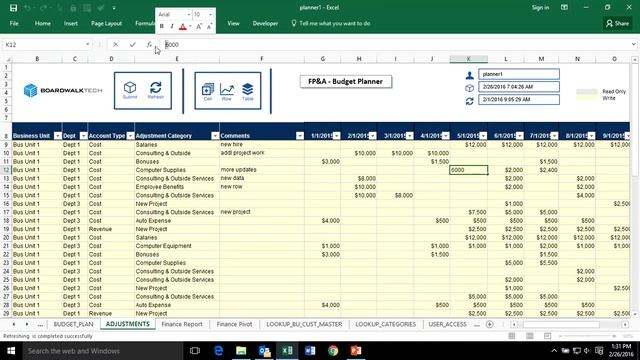Switch to the USER_ACCESS sheet tab
This screenshot has height=360, width=640.
[x=447, y=324]
